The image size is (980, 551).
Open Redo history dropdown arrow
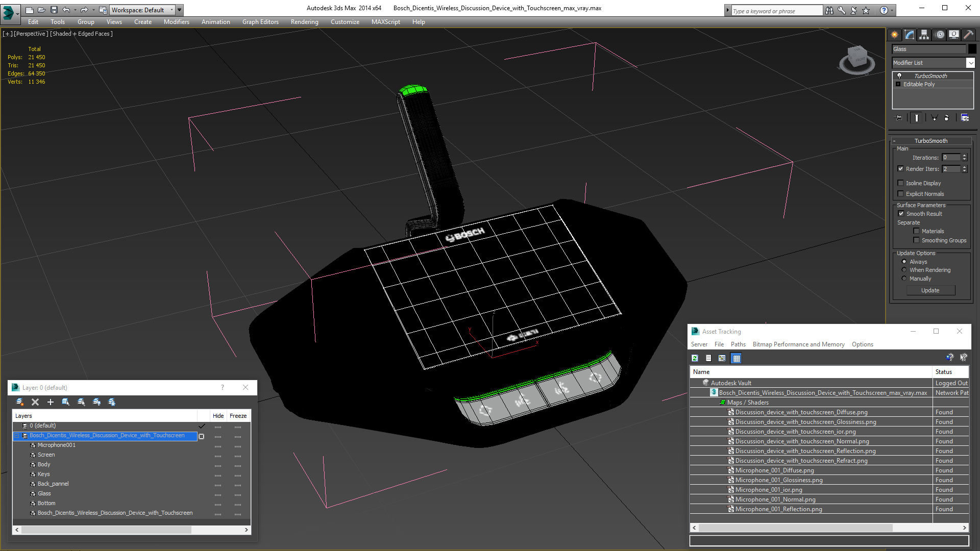pos(93,10)
